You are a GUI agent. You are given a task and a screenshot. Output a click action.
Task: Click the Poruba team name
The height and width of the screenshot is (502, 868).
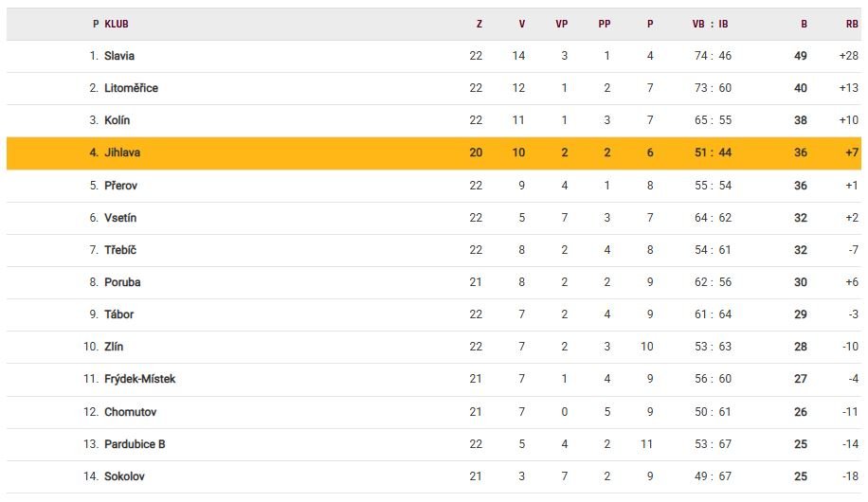coord(122,282)
